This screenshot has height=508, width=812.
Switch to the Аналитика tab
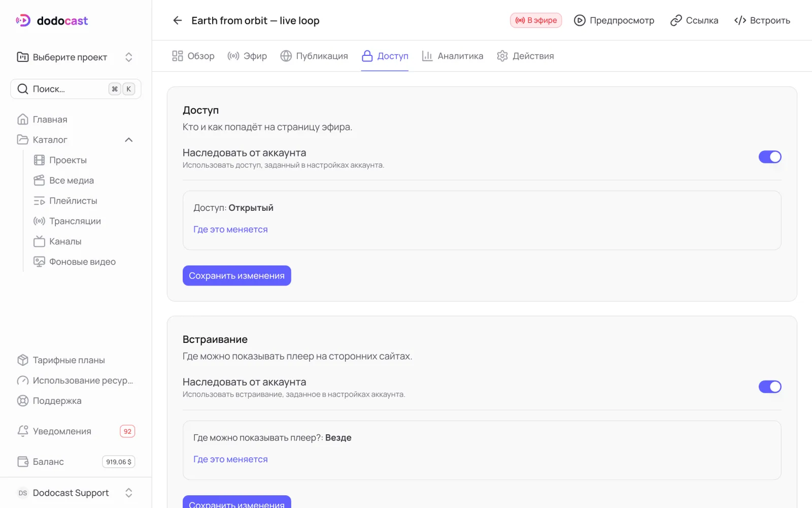pyautogui.click(x=452, y=56)
